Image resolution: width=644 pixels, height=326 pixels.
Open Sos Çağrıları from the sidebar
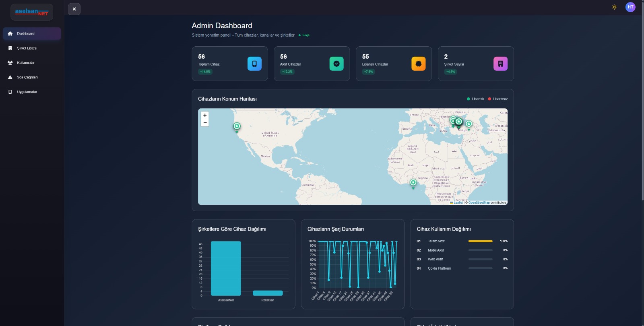click(27, 77)
